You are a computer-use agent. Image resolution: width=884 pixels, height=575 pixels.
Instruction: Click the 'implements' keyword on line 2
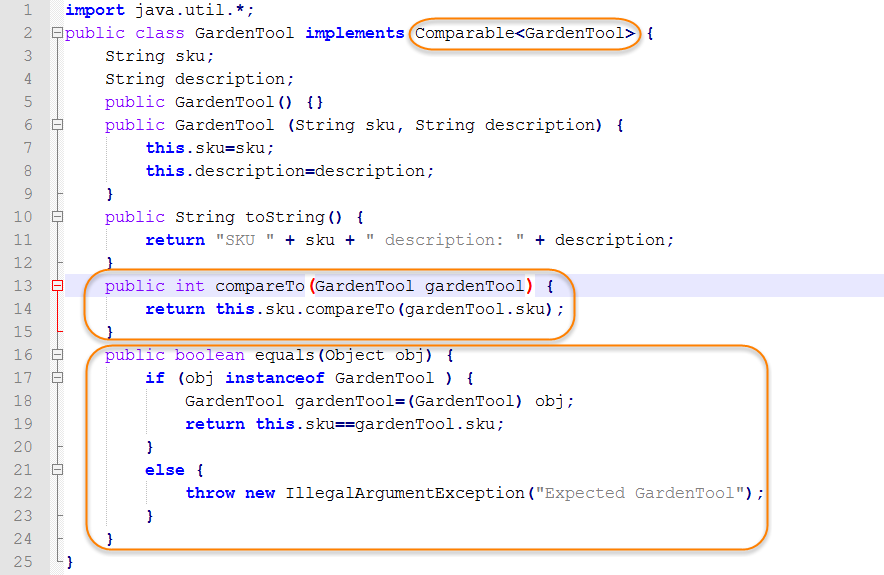point(355,33)
